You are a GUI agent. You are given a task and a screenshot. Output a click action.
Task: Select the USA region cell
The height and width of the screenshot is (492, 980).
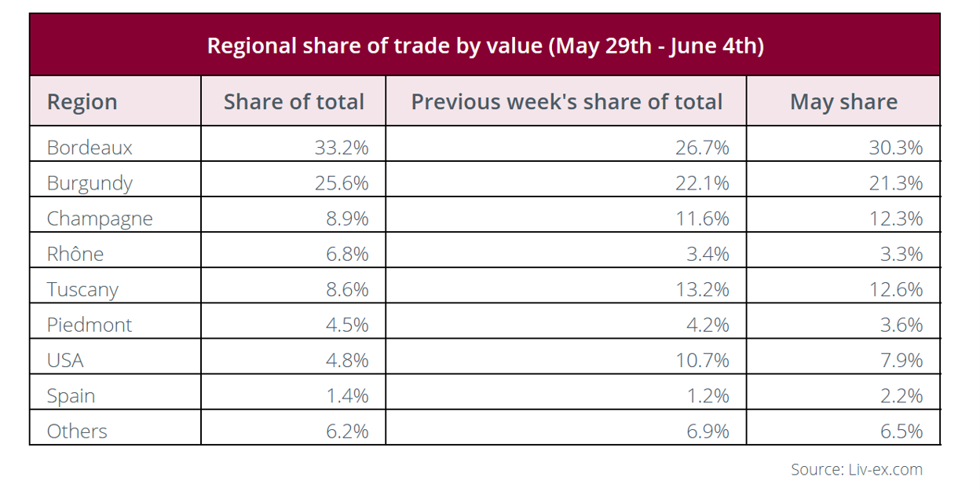tap(65, 360)
